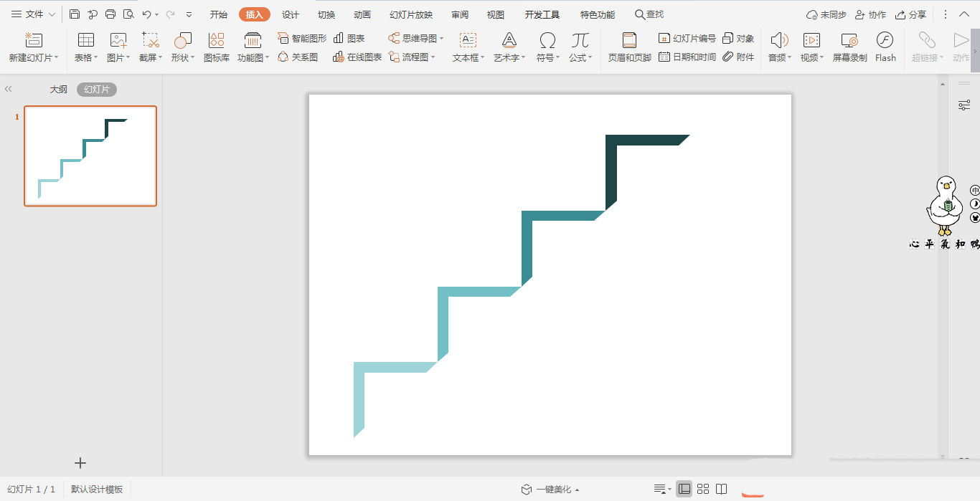
Task: Insert 音频 audio clip
Action: (x=780, y=47)
